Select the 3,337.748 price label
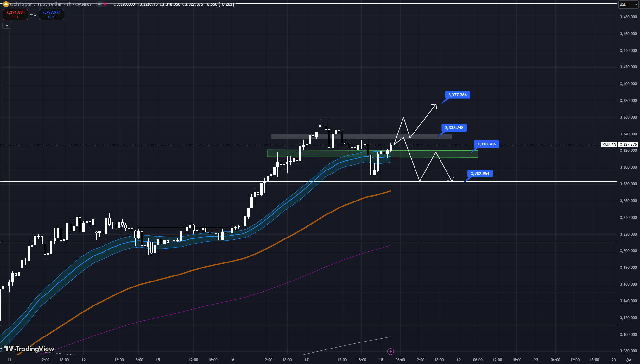The image size is (640, 364). tap(454, 128)
